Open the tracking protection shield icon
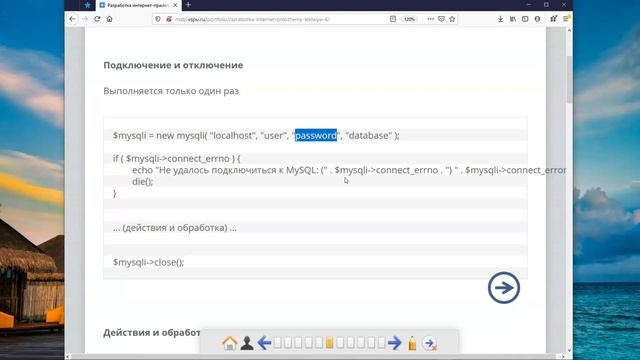 point(158,19)
